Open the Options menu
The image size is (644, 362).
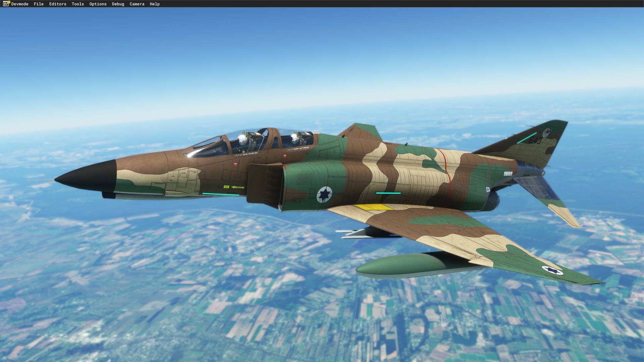[98, 4]
